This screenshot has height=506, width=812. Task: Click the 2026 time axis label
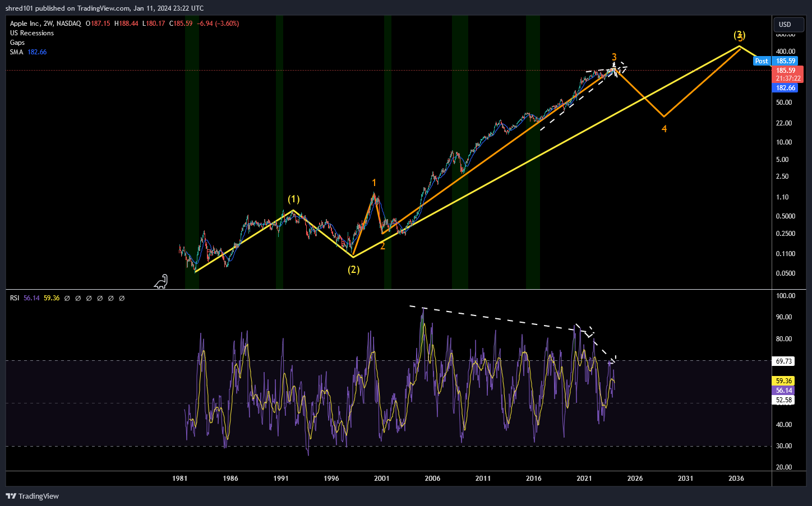[635, 479]
